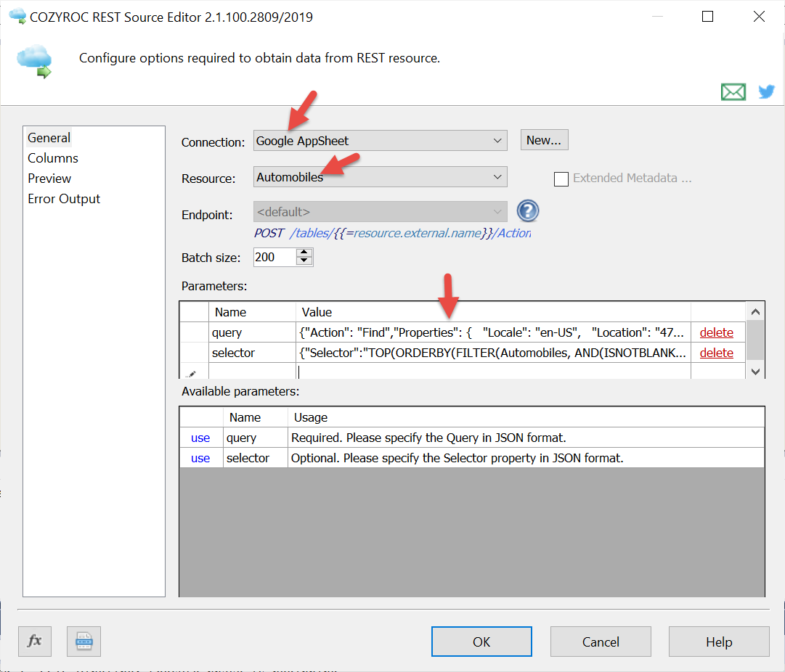Use the selector available parameter
The width and height of the screenshot is (785, 672).
click(x=200, y=458)
